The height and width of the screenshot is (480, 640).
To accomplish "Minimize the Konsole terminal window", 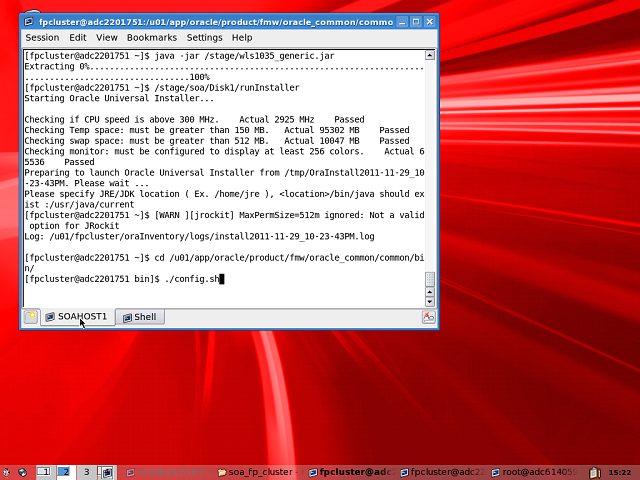I will point(402,22).
